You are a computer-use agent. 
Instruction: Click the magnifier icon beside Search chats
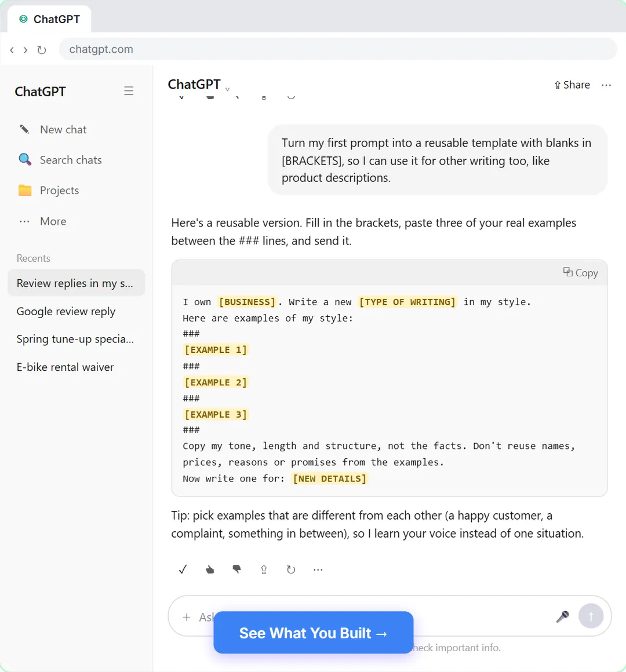coord(25,159)
